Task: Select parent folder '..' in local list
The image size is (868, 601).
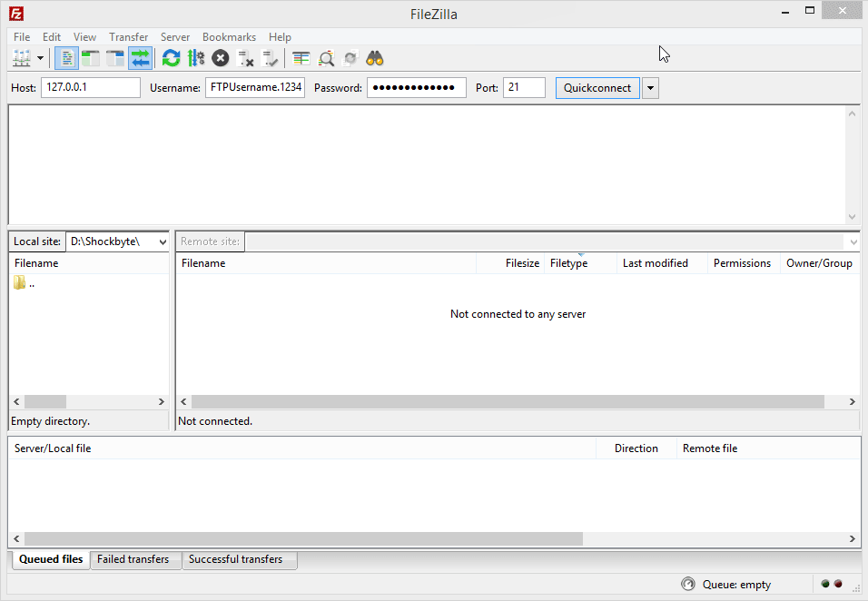Action: 25,283
